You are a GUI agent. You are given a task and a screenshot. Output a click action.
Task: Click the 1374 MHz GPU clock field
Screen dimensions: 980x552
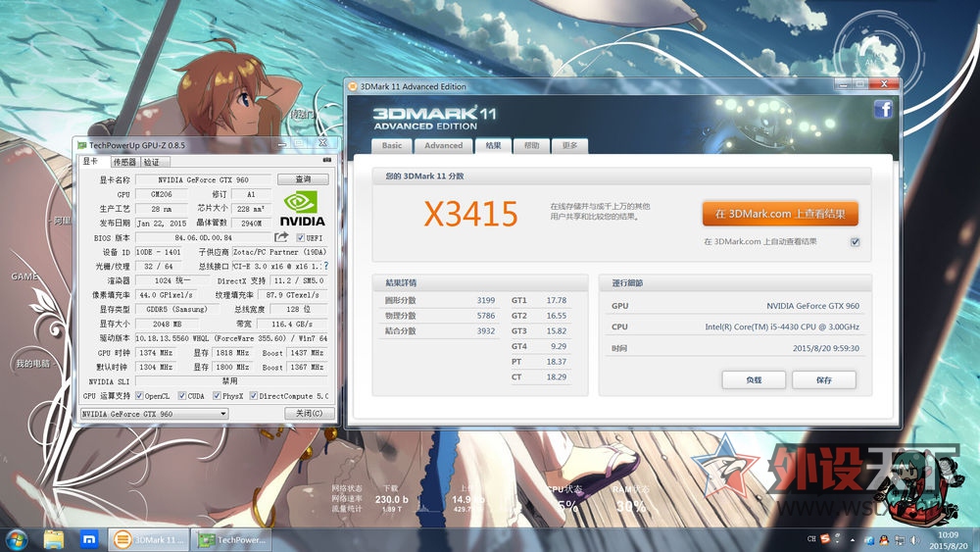tap(156, 353)
